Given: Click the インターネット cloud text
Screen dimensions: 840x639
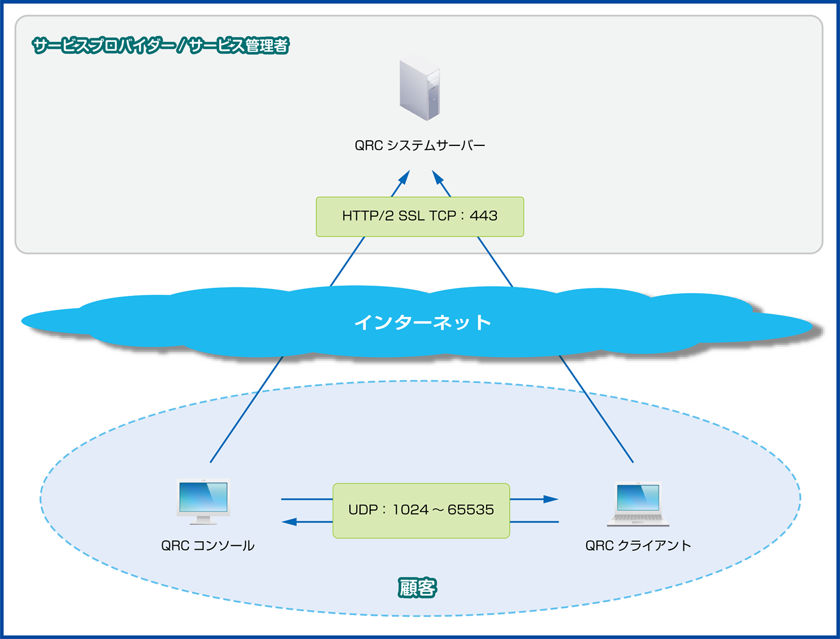Looking at the screenshot, I should pos(422,322).
